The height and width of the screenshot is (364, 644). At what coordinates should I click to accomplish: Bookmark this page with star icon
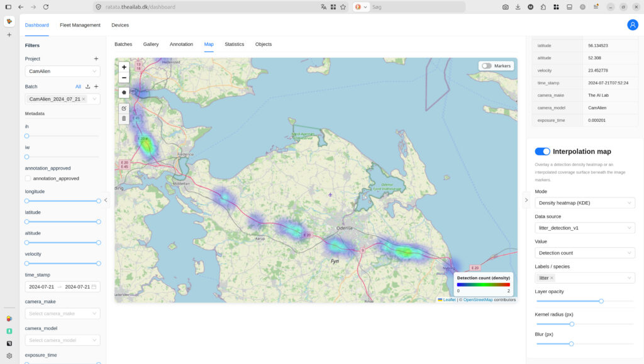pos(343,7)
